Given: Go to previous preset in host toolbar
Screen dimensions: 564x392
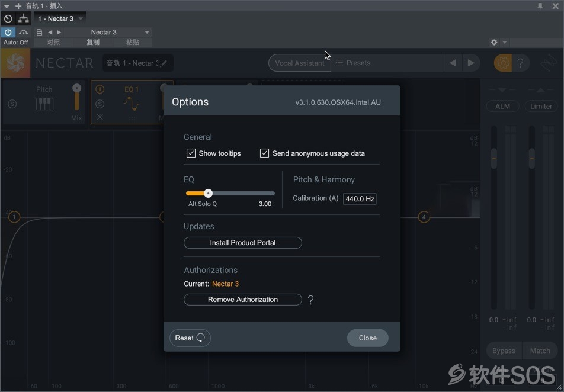Looking at the screenshot, I should tap(50, 32).
